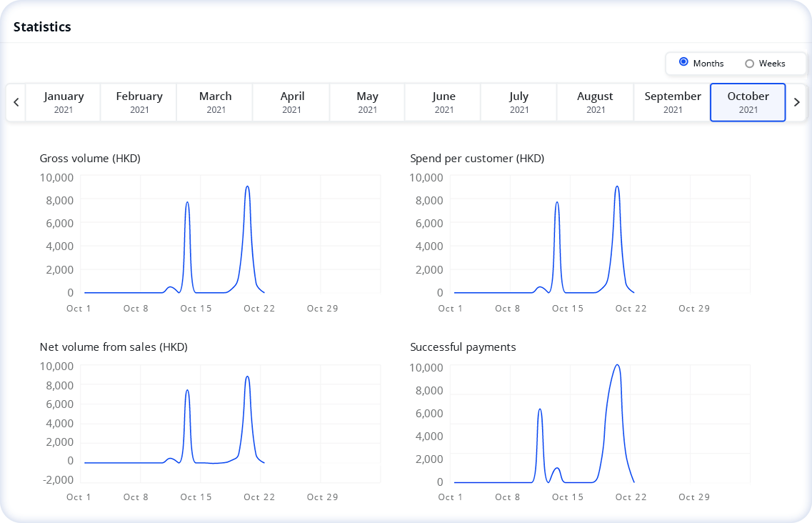Click the Statistics page heading
This screenshot has height=523, width=812.
tap(42, 26)
